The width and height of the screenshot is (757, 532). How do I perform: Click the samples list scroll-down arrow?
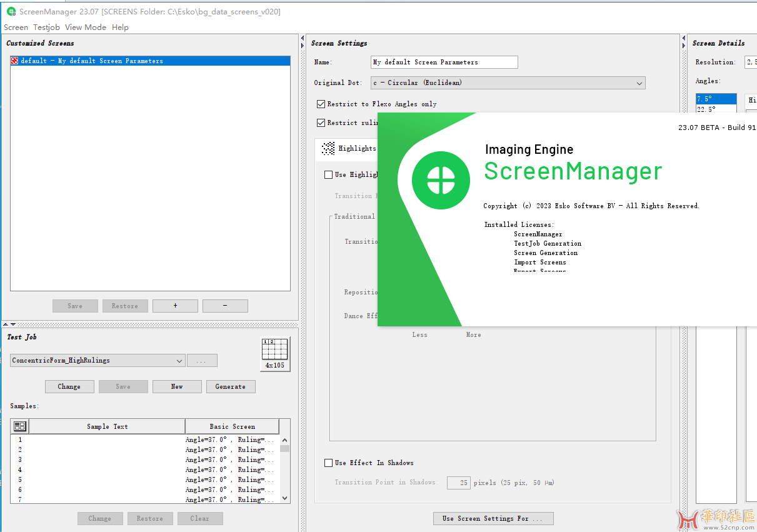click(285, 498)
